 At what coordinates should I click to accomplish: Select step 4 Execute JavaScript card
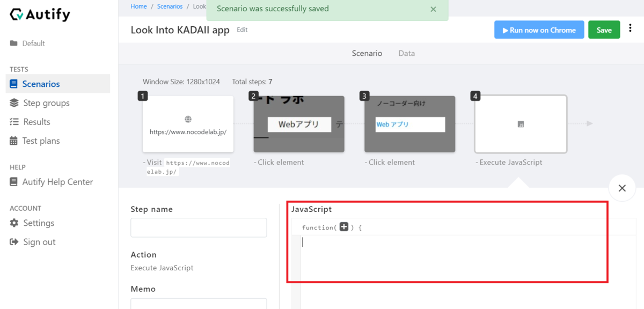pos(521,124)
